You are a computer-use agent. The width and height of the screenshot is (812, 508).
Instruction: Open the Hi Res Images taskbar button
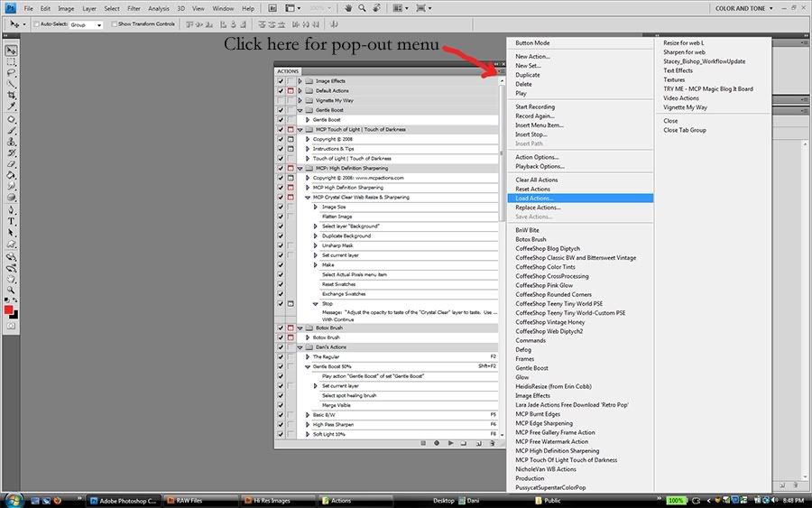278,501
